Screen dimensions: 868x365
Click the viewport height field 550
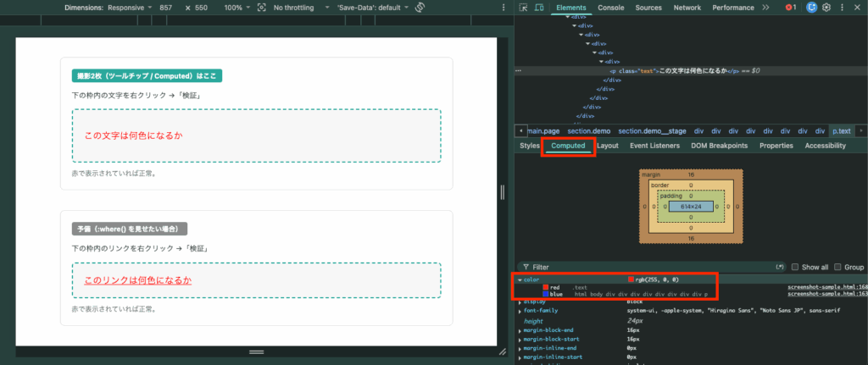click(x=201, y=8)
